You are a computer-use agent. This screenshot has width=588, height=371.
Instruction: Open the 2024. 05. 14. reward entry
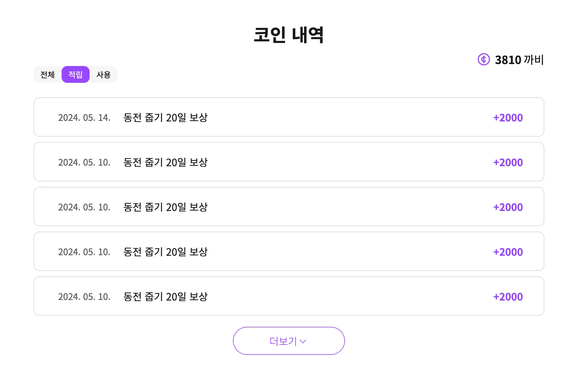coord(289,117)
